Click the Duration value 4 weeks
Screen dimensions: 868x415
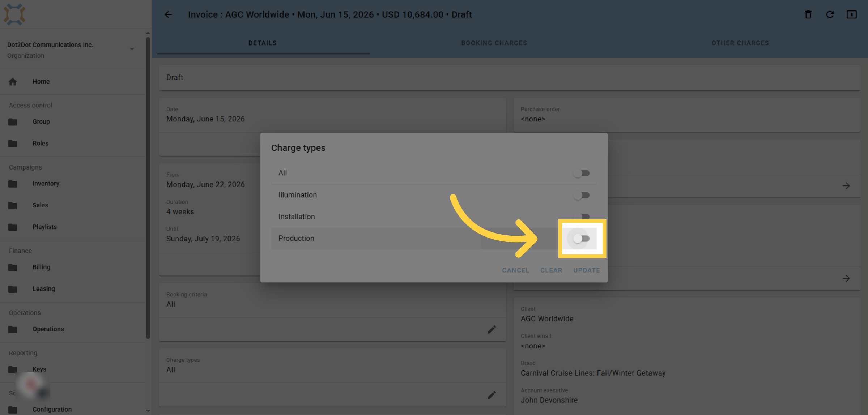(180, 211)
